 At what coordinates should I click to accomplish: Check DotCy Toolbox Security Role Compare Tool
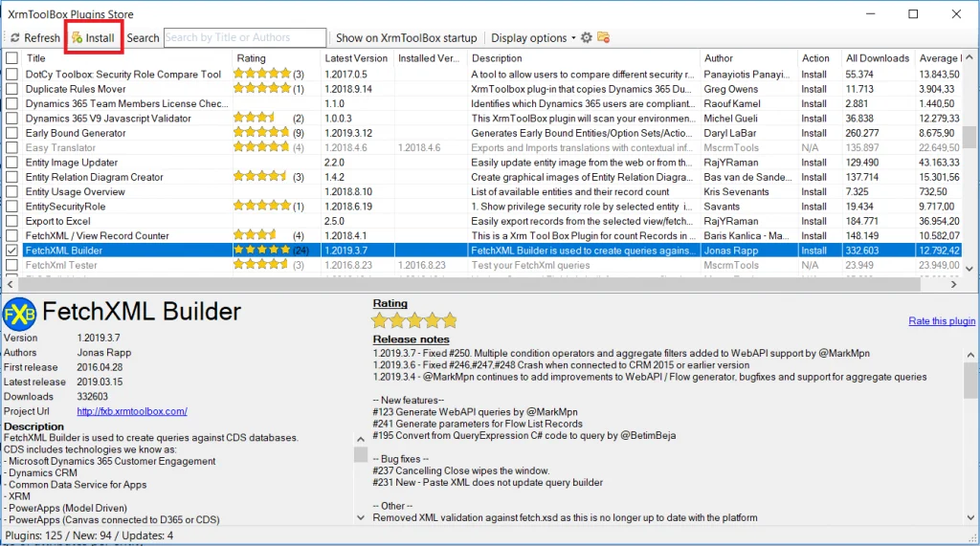pyautogui.click(x=11, y=74)
